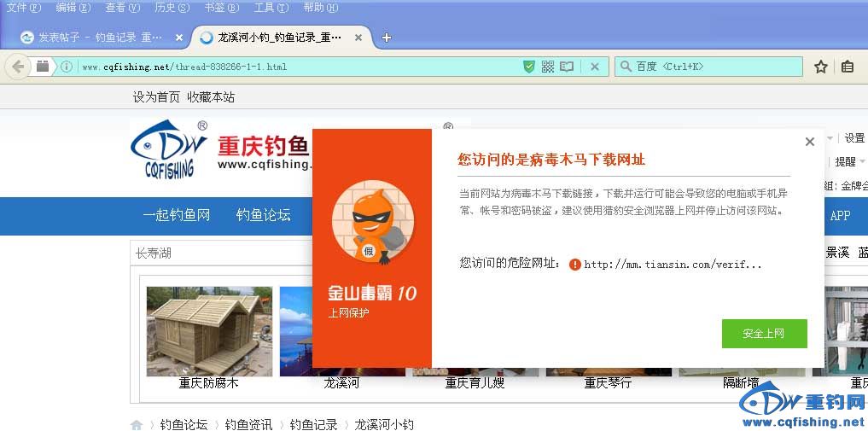The image size is (868, 431).
Task: Click the masked thief mascot image
Action: 372,223
